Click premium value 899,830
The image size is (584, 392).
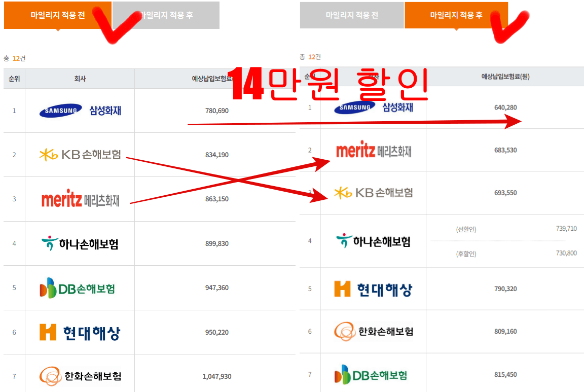point(217,244)
